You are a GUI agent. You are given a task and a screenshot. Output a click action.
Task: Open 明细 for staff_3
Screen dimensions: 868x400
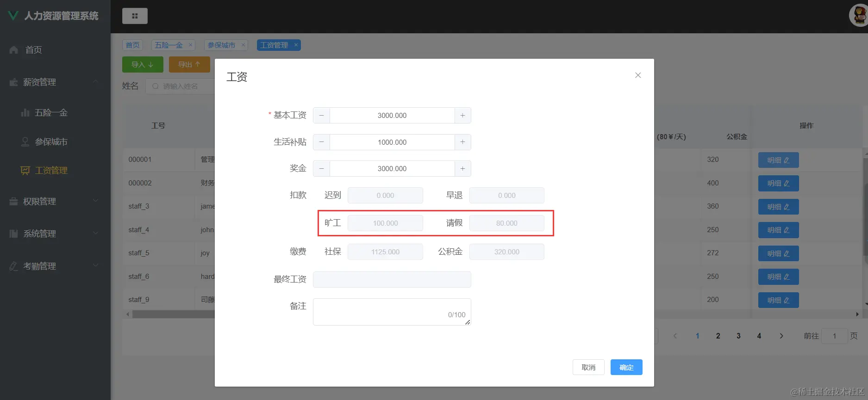point(778,207)
